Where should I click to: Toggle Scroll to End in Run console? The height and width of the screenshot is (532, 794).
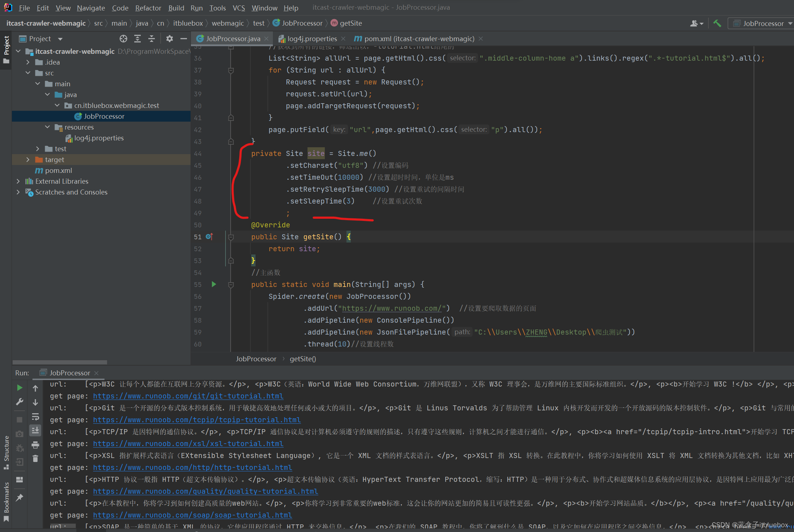[x=35, y=431]
